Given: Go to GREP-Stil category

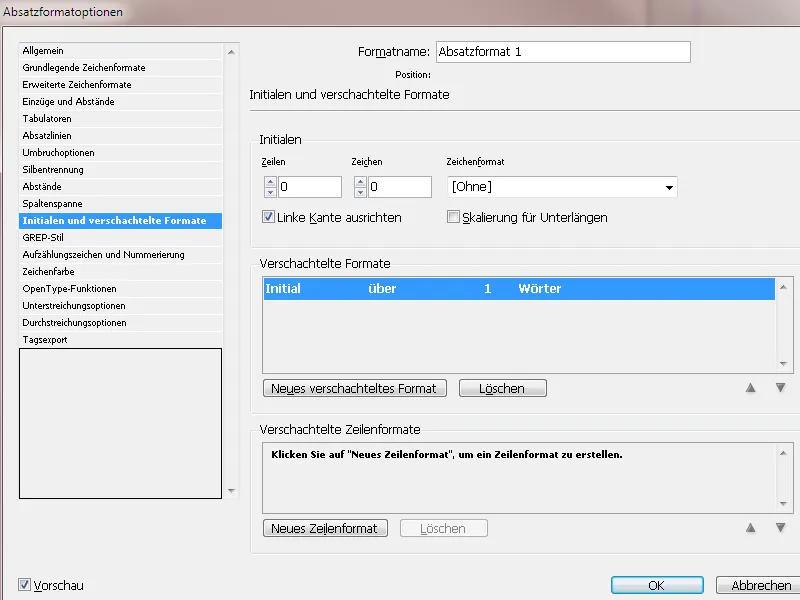Looking at the screenshot, I should point(121,238).
